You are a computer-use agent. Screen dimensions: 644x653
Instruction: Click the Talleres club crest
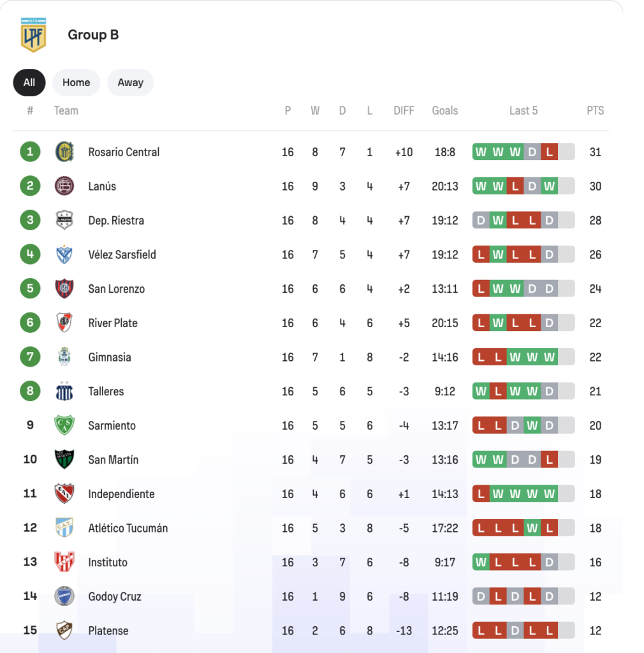[64, 392]
